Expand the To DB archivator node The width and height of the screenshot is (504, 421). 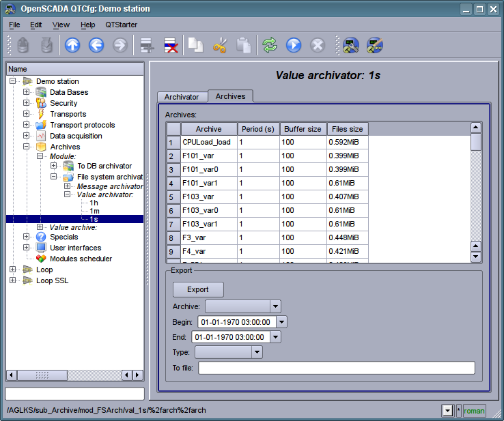pyautogui.click(x=53, y=166)
